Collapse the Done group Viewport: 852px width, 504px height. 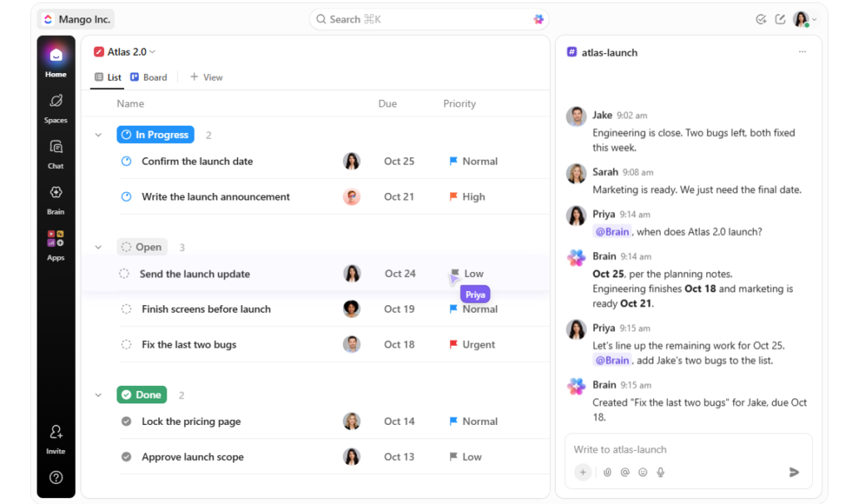98,395
